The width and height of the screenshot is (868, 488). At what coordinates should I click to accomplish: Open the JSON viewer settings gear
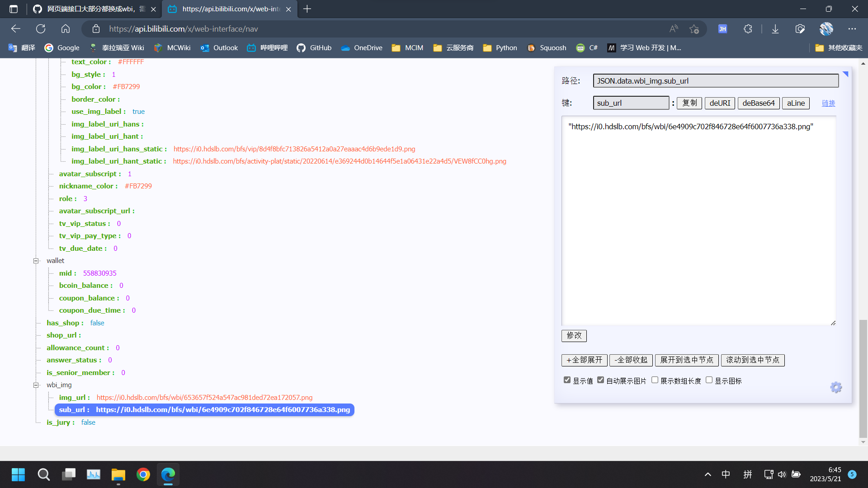pyautogui.click(x=836, y=387)
